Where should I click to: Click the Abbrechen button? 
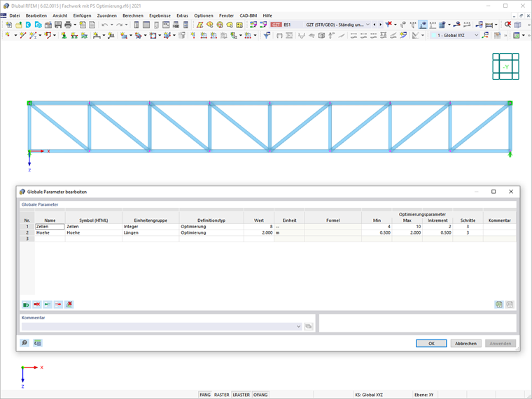click(465, 344)
